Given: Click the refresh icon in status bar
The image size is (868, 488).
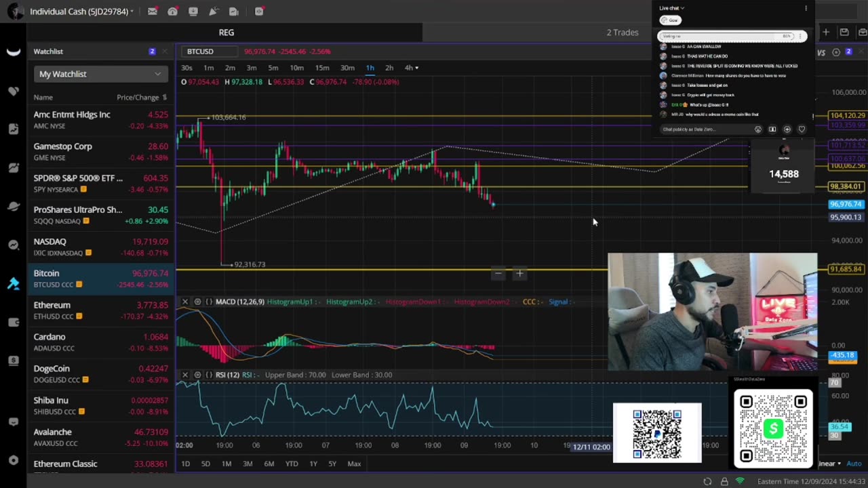Looking at the screenshot, I should click(707, 481).
